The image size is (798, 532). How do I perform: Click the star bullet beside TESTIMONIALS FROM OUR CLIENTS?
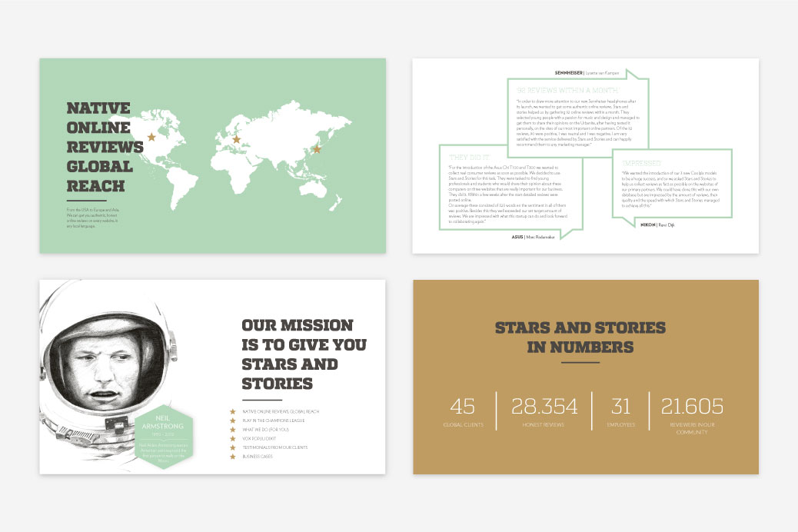[231, 447]
